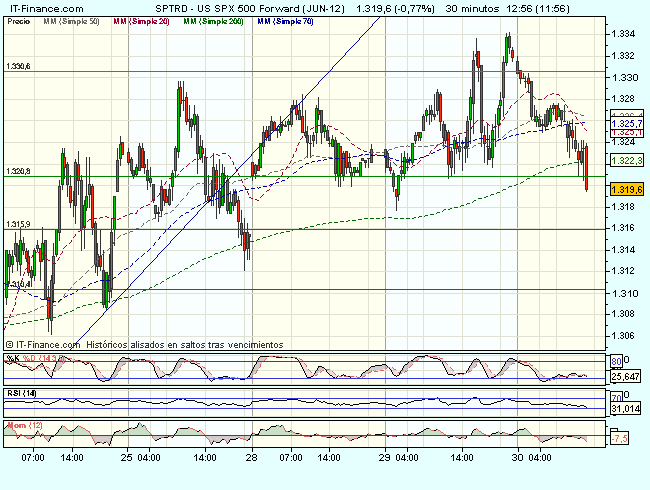
Task: Click the '30' date label on time axis
Action: [x=517, y=458]
